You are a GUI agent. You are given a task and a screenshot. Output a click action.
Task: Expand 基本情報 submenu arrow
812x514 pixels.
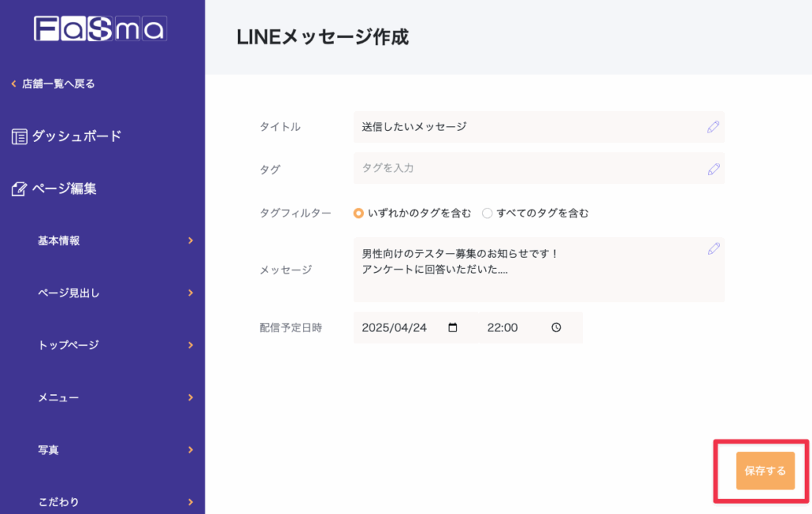(x=190, y=240)
